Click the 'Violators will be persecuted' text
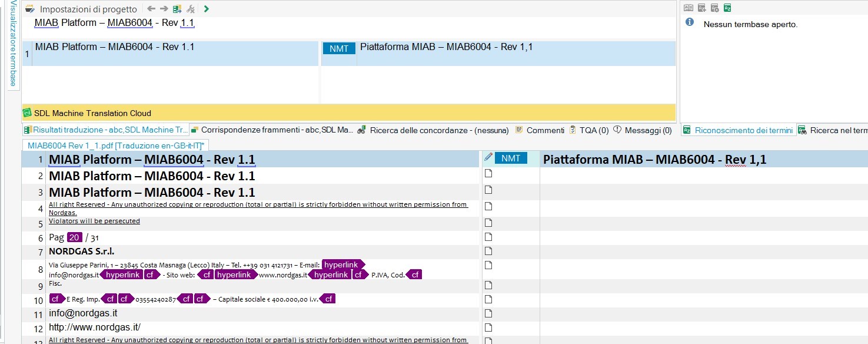Image resolution: width=868 pixels, height=344 pixels. [x=94, y=221]
